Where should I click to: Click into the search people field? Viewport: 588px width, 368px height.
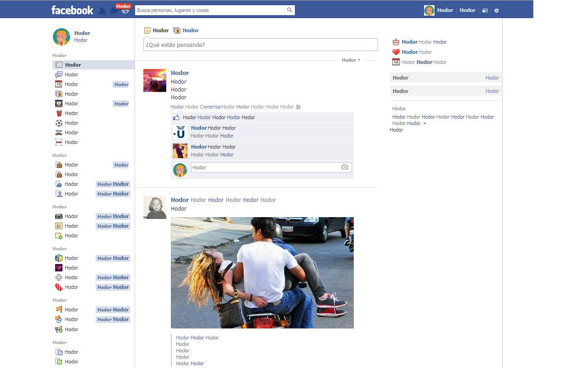click(209, 10)
